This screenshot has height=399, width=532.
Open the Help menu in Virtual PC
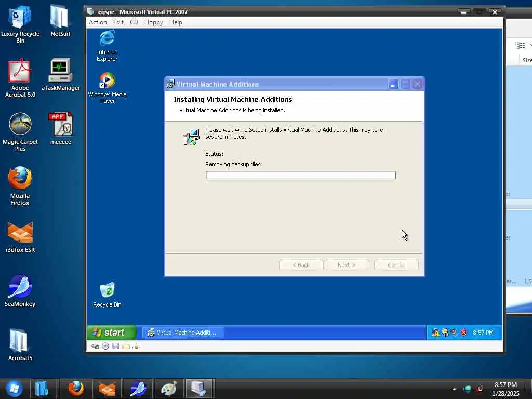pos(176,22)
